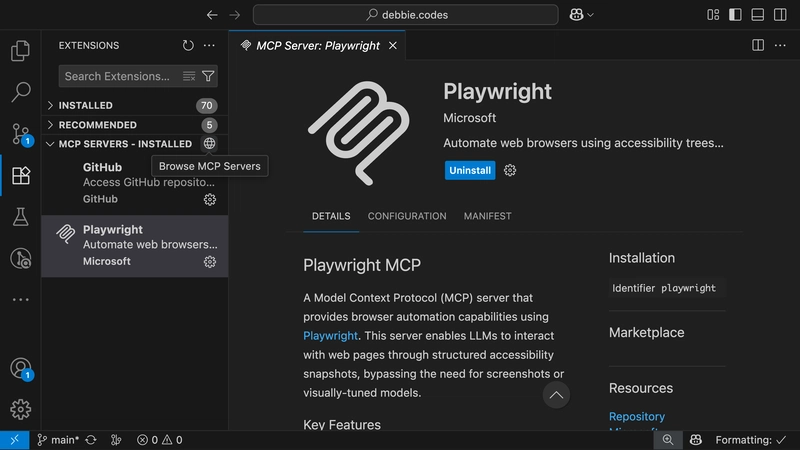Click the installed count badge 70
Screen dimensions: 800x450
pyautogui.click(x=207, y=105)
